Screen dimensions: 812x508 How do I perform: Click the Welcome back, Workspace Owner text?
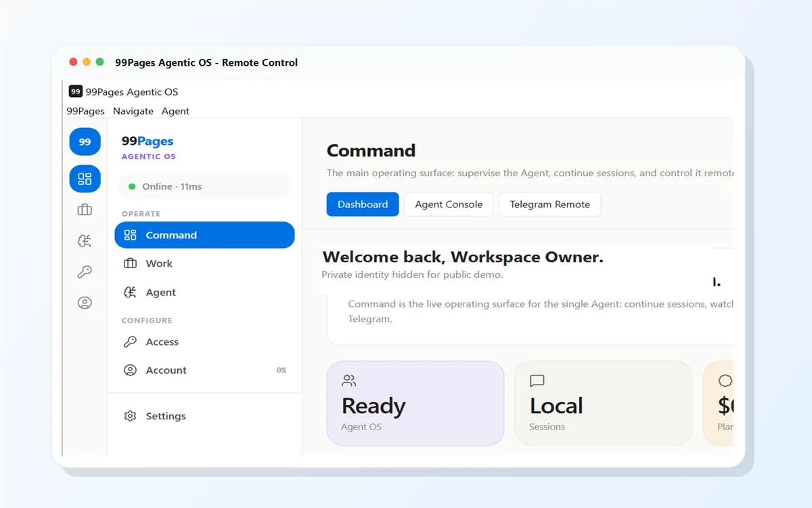[x=463, y=257]
